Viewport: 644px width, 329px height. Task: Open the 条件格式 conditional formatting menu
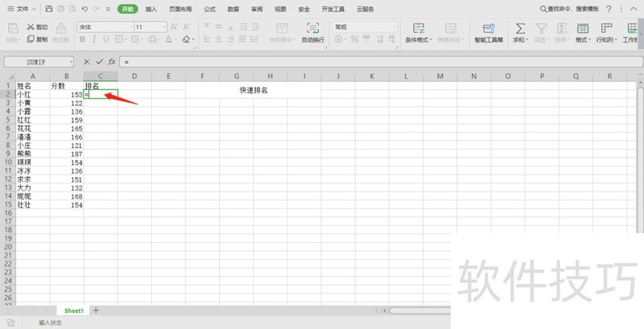[419, 33]
